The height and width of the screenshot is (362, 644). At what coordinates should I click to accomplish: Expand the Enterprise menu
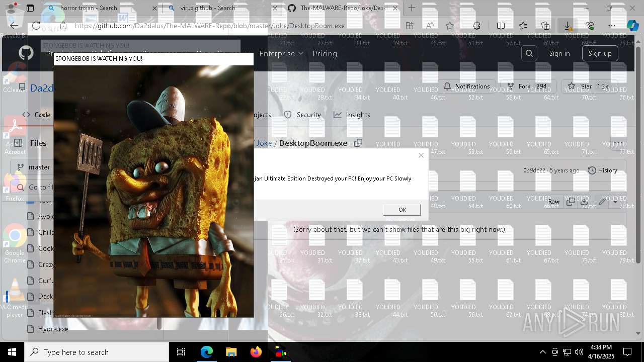pyautogui.click(x=281, y=53)
